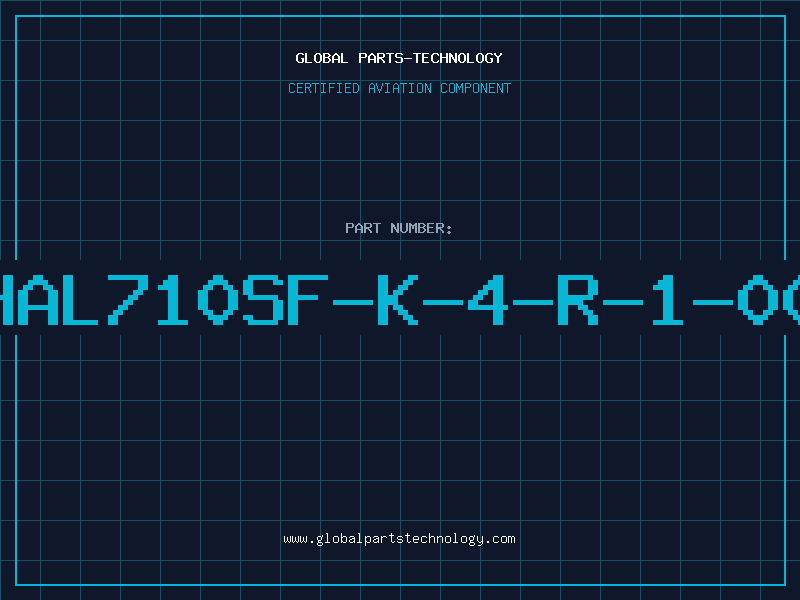Screen dimensions: 800x600
Task: Click the CERTIFIED AVIATION COMPONENT subtitle
Action: pyautogui.click(x=399, y=88)
